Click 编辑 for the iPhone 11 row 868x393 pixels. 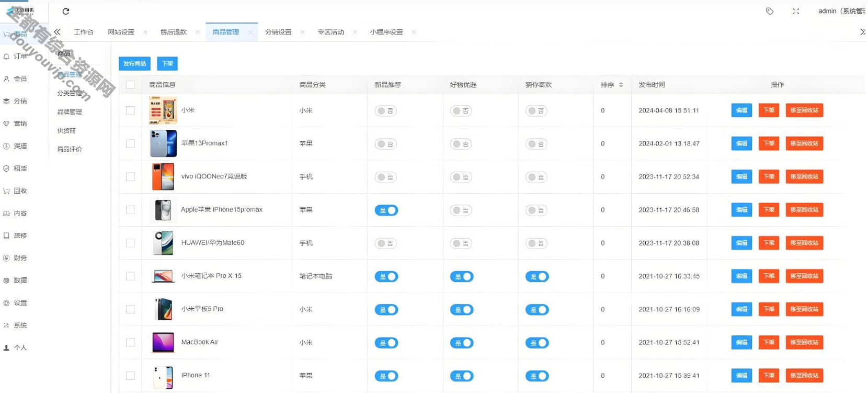point(741,376)
